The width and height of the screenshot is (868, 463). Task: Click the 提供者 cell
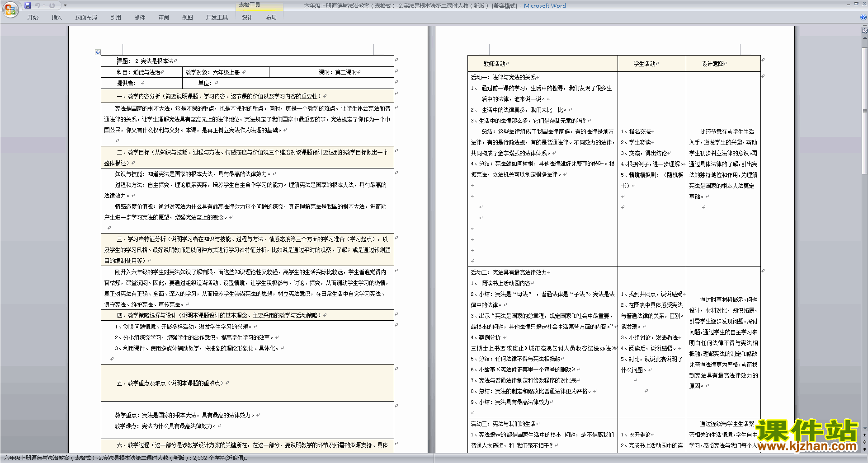tap(142, 83)
